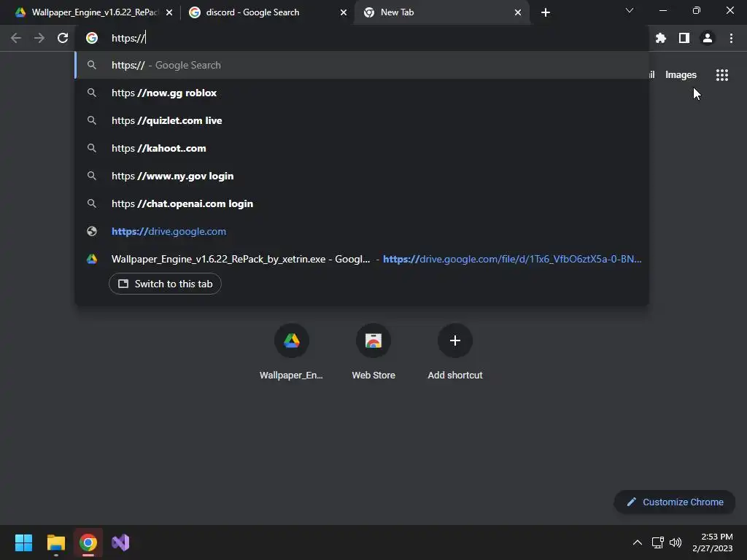Close the Wallpaper_Engine tab
The height and width of the screenshot is (560, 747).
click(169, 12)
